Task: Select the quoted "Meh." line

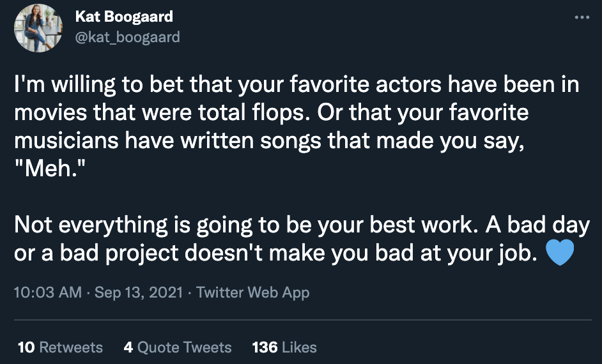Action: (x=49, y=168)
